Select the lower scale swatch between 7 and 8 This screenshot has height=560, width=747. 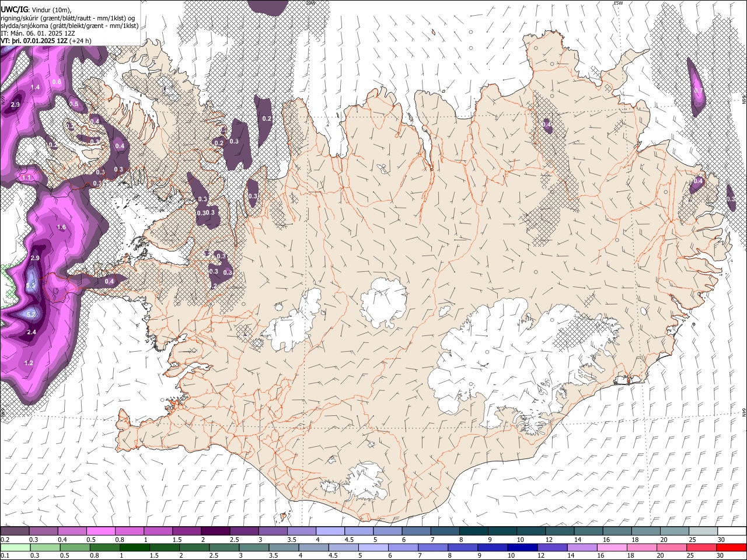[x=433, y=547]
